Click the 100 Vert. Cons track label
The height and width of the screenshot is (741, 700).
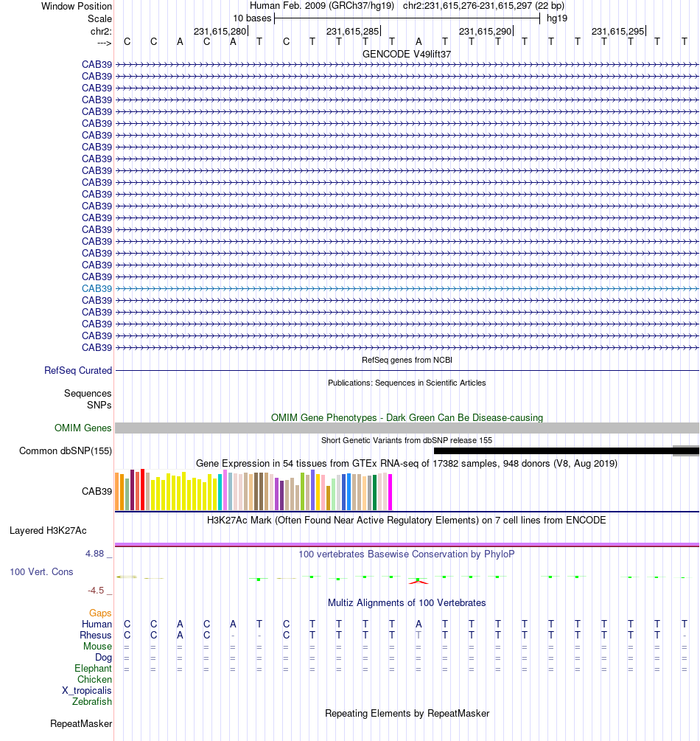coord(41,572)
